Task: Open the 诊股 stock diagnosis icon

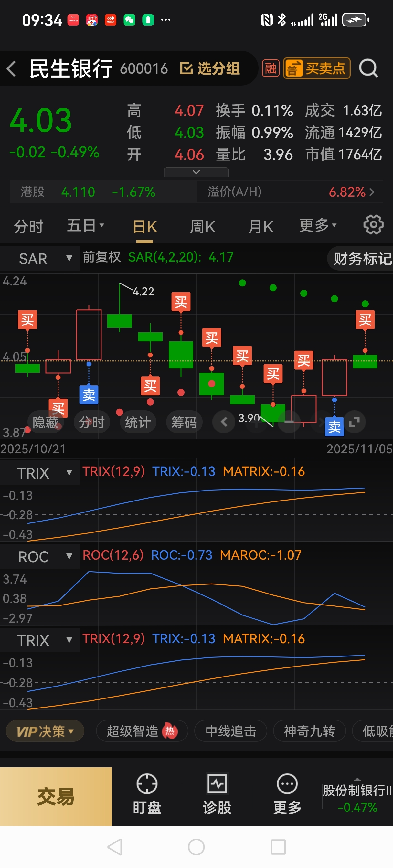Action: pyautogui.click(x=217, y=794)
